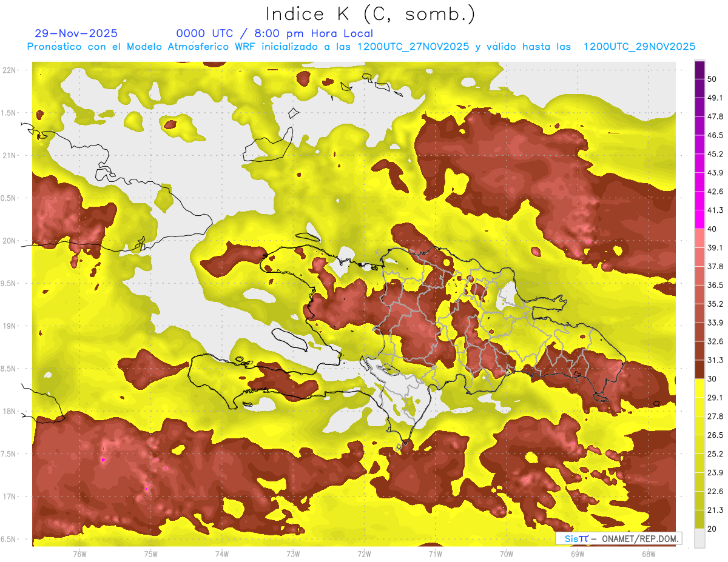Click the colorbar value "26.5"
The width and height of the screenshot is (728, 562).
(715, 435)
